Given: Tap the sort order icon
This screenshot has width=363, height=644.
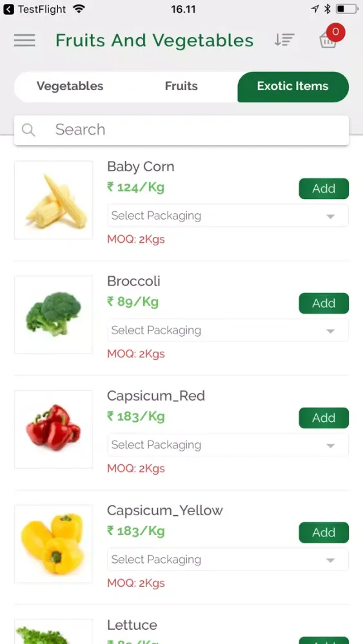Looking at the screenshot, I should point(284,40).
